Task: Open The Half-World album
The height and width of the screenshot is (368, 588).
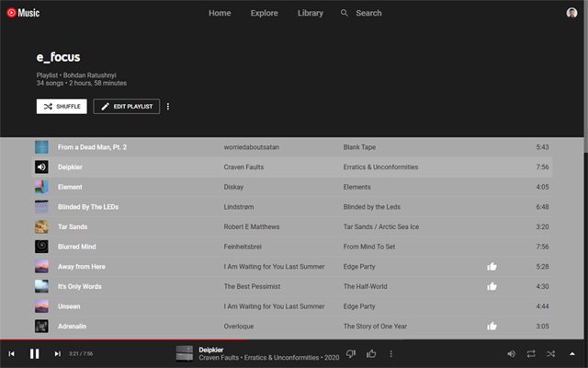Action: coord(366,286)
